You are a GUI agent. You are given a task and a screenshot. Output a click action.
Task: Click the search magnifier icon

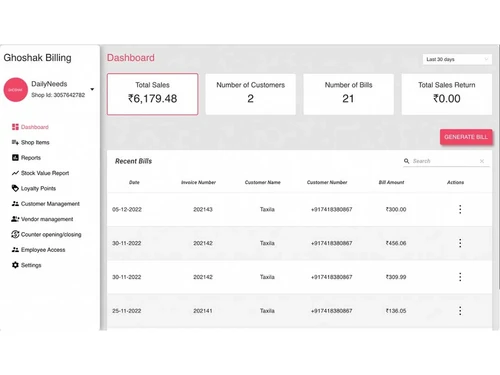[x=407, y=161]
